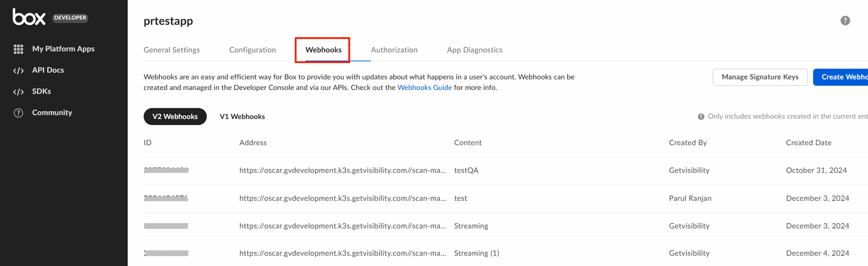
Task: Switch to V2 Webhooks view
Action: [175, 117]
